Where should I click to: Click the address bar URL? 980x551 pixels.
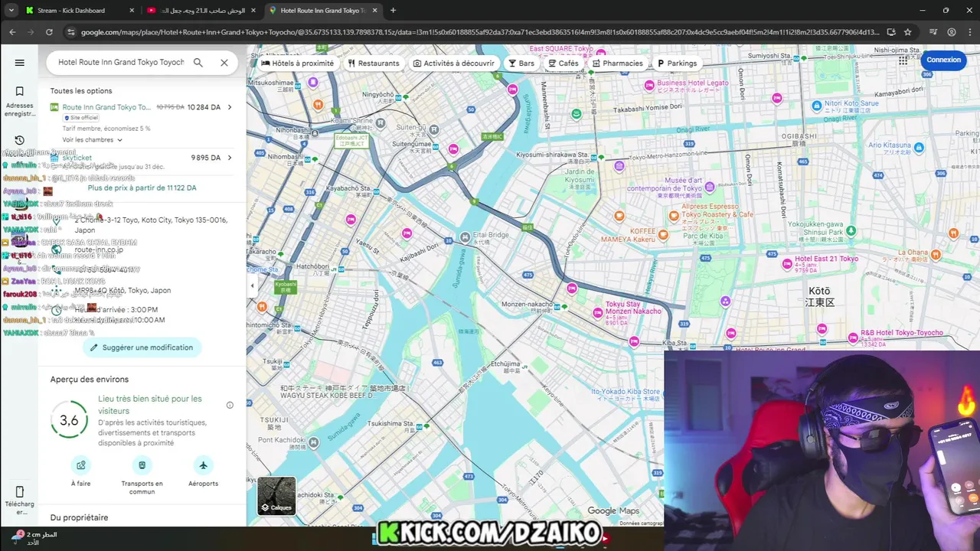479,32
